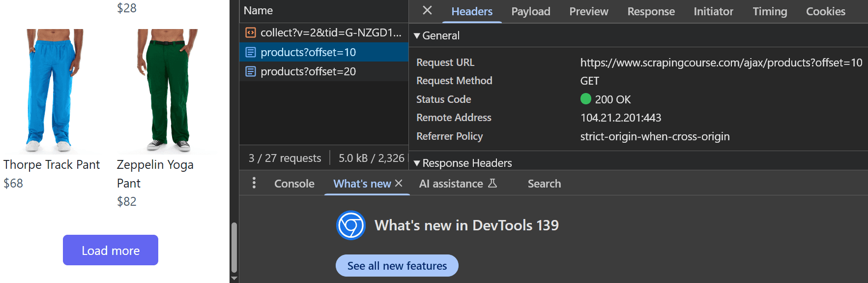Click the Request URL label
868x283 pixels.
pos(445,63)
